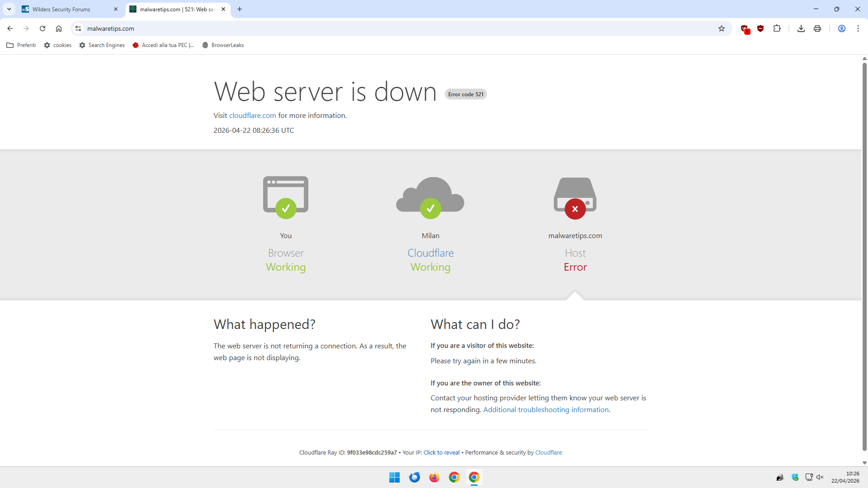The width and height of the screenshot is (868, 488).
Task: Open the red-badged extension in the toolbar
Action: [745, 29]
